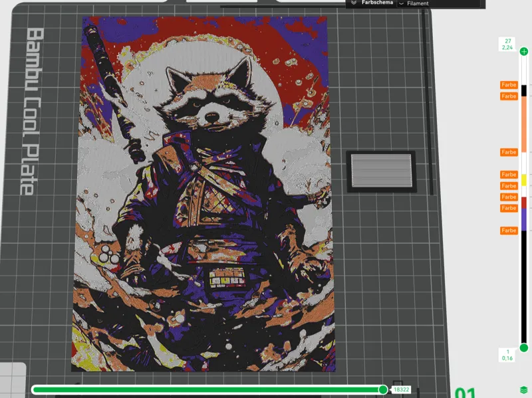Click the green plate number 01
This screenshot has height=398, width=532.
coord(465,393)
